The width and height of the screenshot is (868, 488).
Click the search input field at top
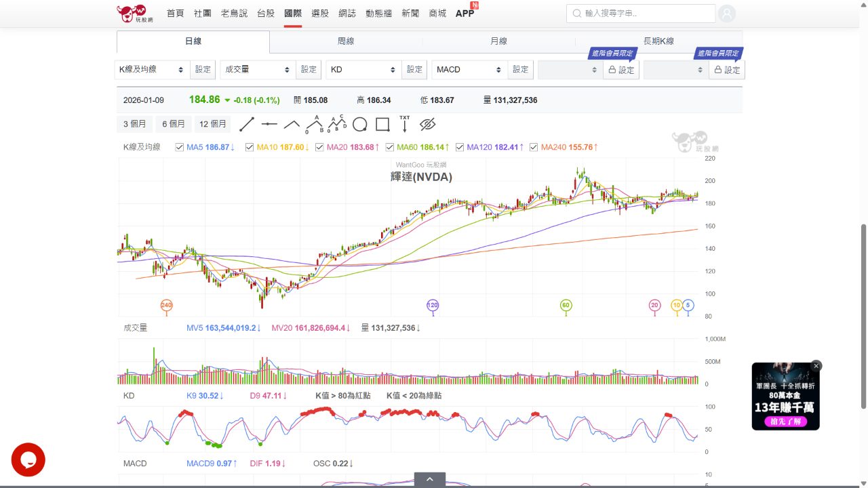point(641,13)
